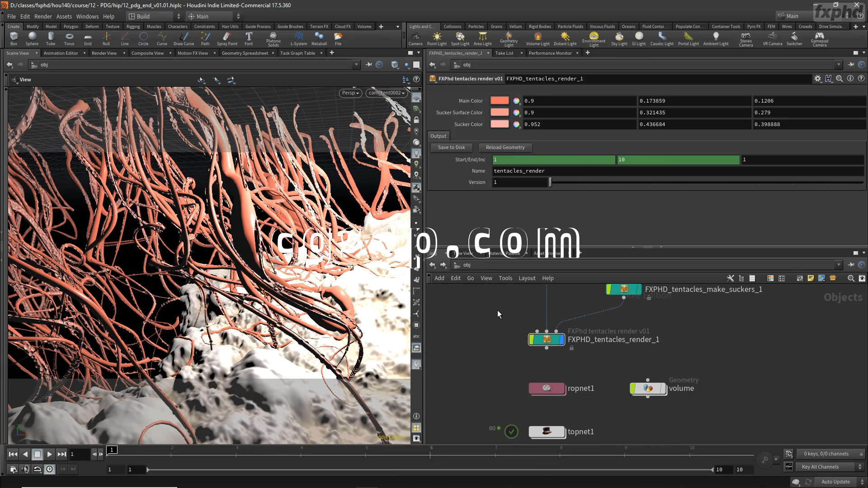Image resolution: width=868 pixels, height=488 pixels.
Task: Open the Persp viewport dropdown
Action: (x=350, y=93)
